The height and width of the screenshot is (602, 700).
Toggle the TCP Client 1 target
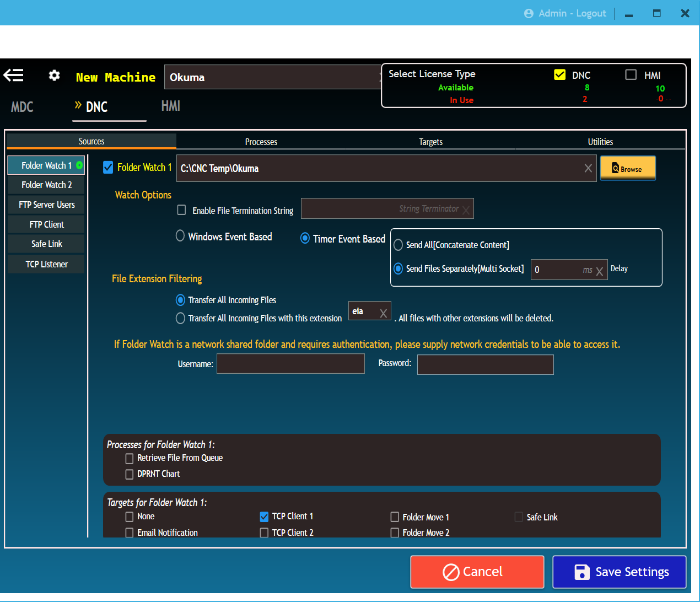pos(264,517)
